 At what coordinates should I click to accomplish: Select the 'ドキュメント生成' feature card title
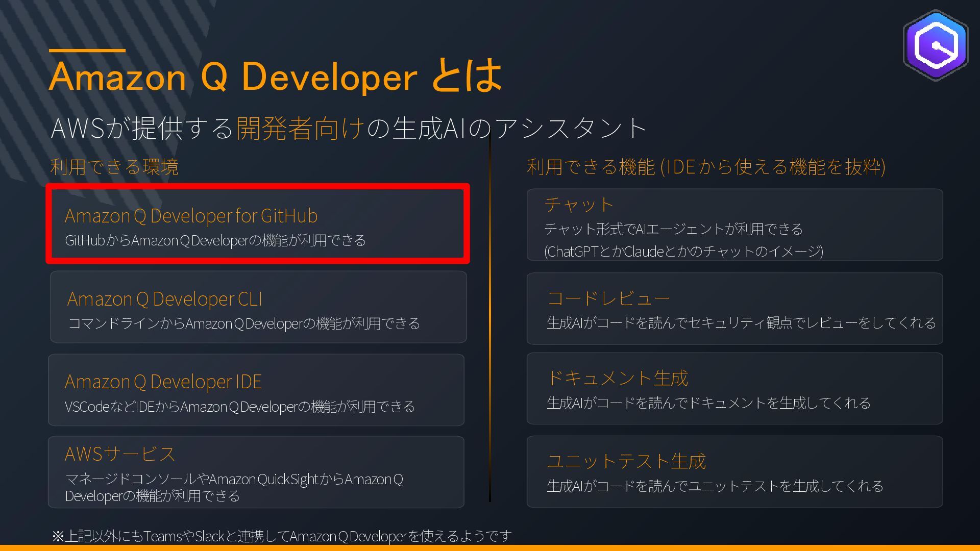tap(618, 378)
